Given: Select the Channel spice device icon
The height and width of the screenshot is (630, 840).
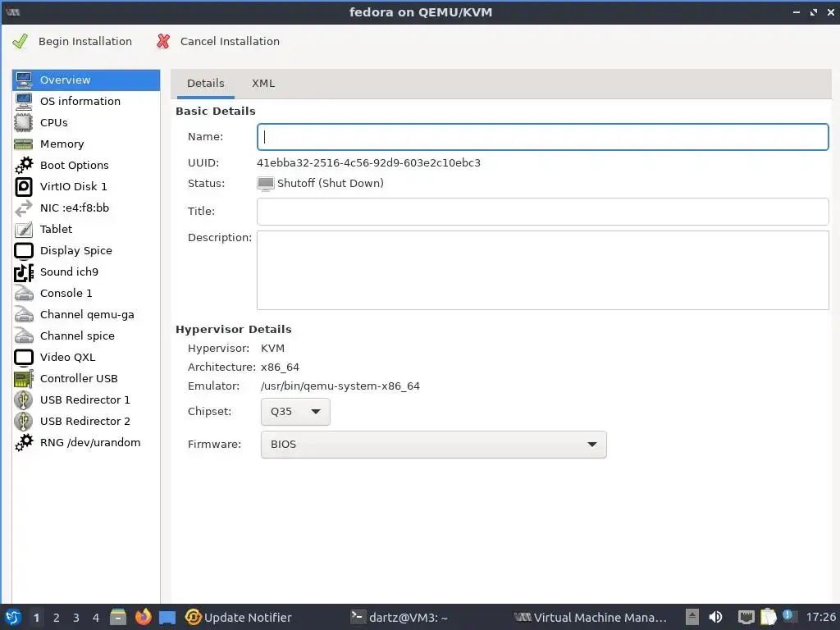Looking at the screenshot, I should (24, 336).
